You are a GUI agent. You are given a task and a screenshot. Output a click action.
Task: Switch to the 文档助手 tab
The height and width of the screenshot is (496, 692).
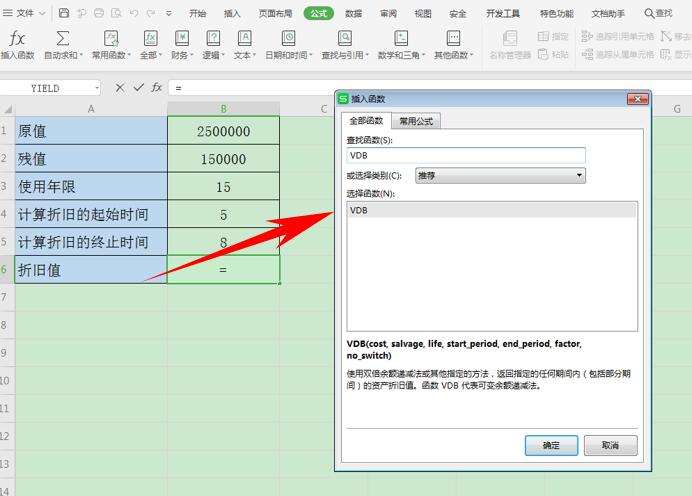pyautogui.click(x=608, y=13)
